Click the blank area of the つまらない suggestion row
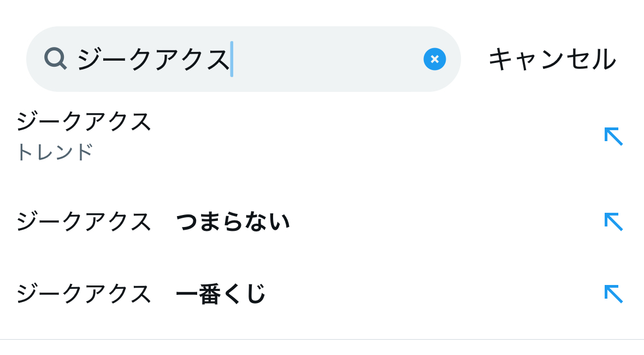 click(437, 222)
